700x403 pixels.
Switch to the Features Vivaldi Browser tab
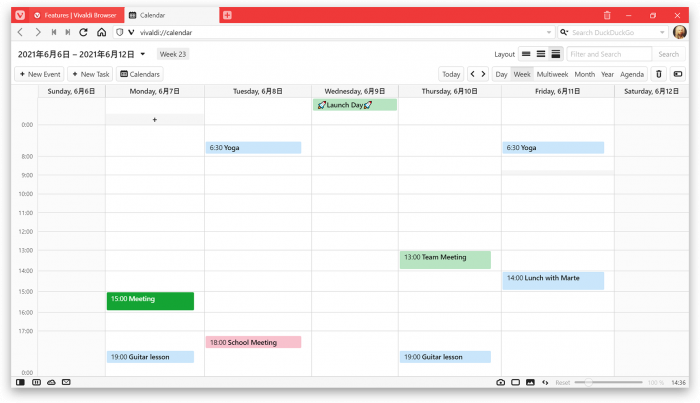(x=76, y=15)
